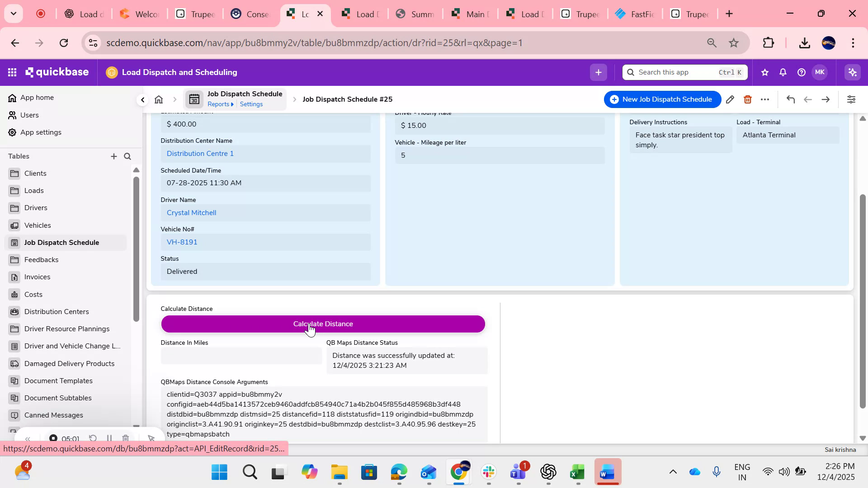Open the notification bell
The height and width of the screenshot is (488, 868).
[783, 72]
